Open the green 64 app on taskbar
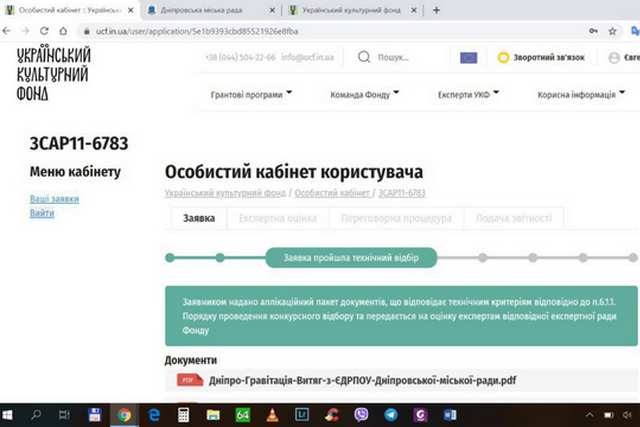640x427 pixels. (x=242, y=415)
